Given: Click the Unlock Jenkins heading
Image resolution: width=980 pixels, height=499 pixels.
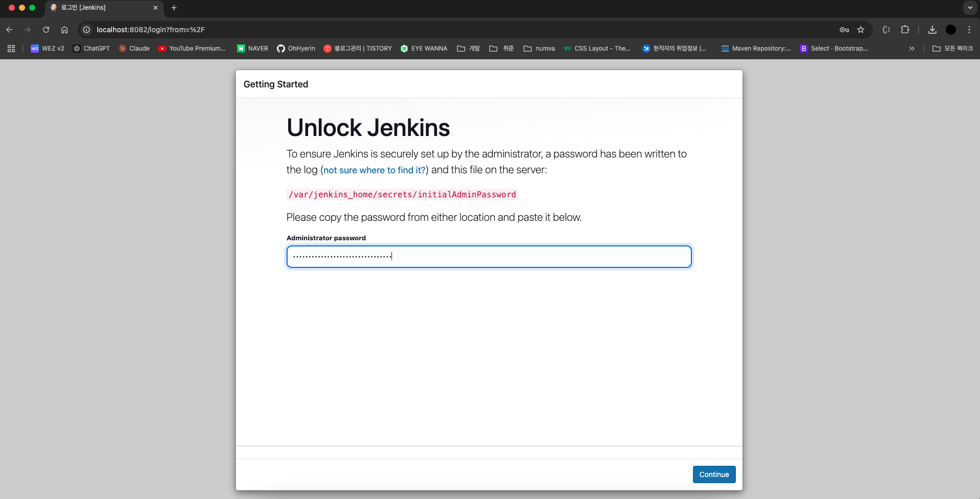Looking at the screenshot, I should pyautogui.click(x=368, y=128).
